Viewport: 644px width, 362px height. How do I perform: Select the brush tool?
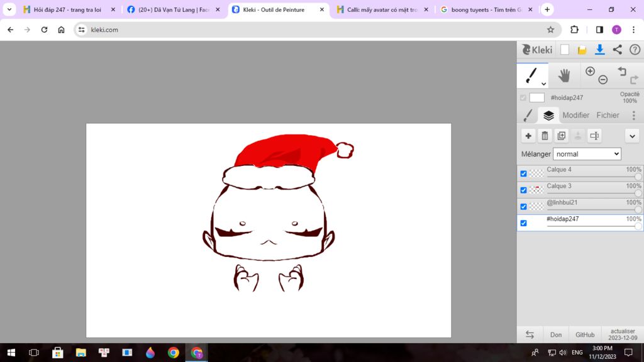click(x=531, y=75)
